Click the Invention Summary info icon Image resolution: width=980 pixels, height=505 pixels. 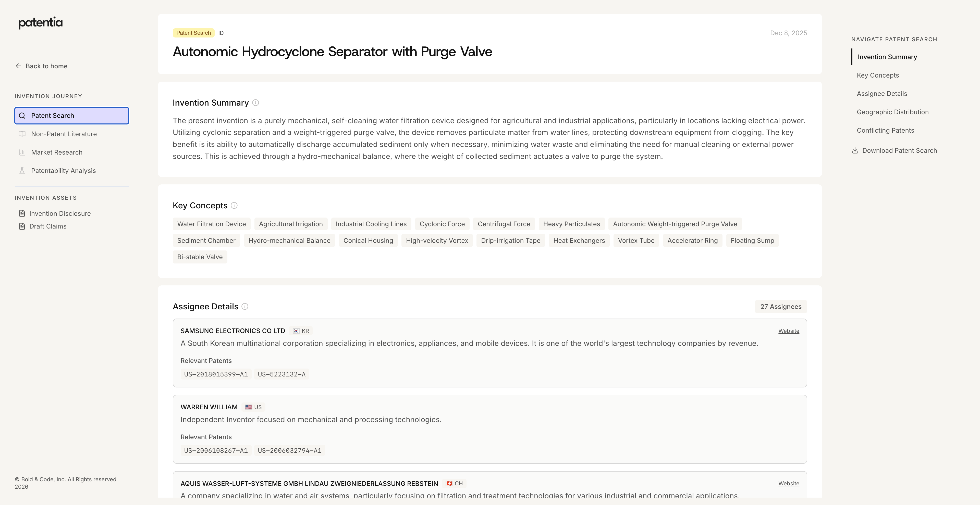[x=256, y=103]
